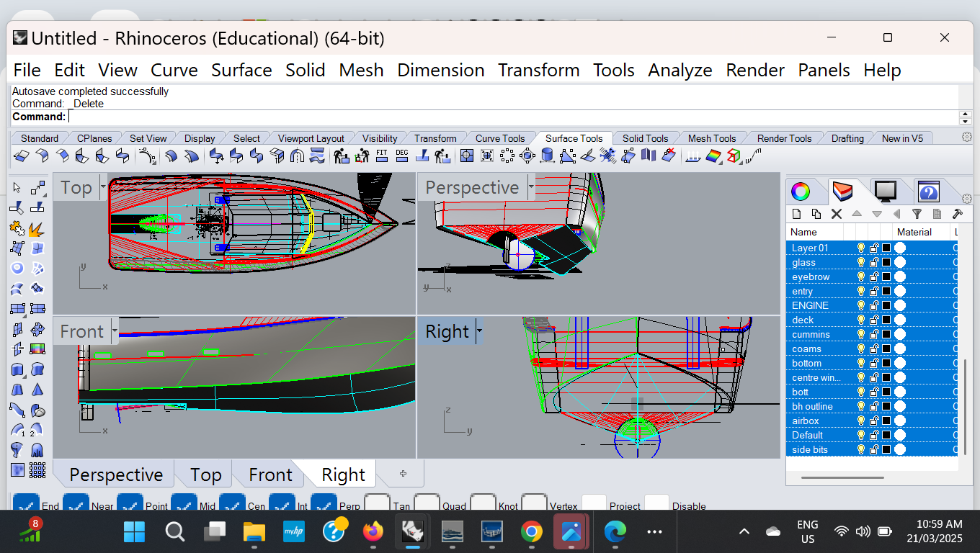This screenshot has height=553, width=980.
Task: Open the layer filter funnel icon
Action: (917, 214)
